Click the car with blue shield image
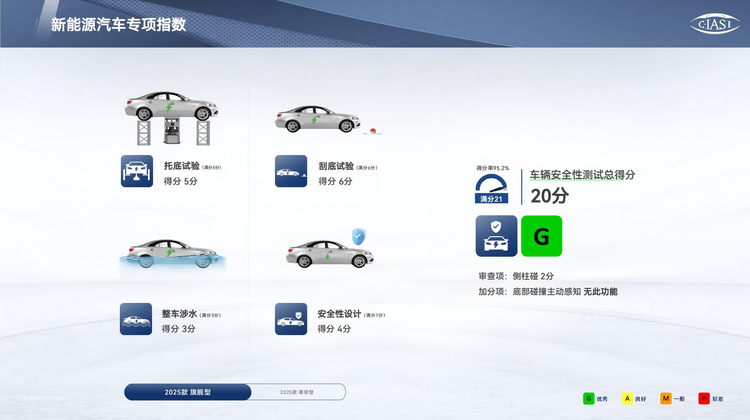 point(326,252)
